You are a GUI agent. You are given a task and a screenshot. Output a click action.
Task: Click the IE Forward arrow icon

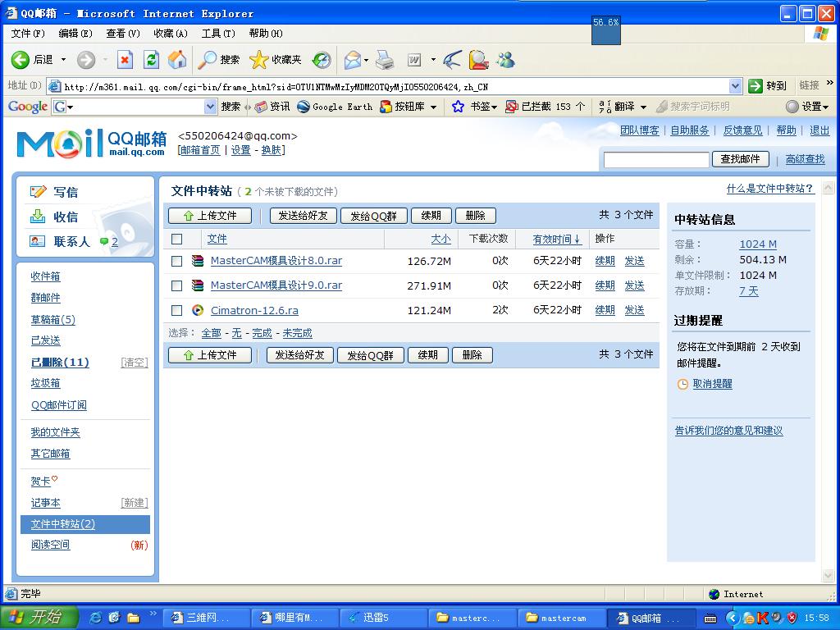point(85,59)
